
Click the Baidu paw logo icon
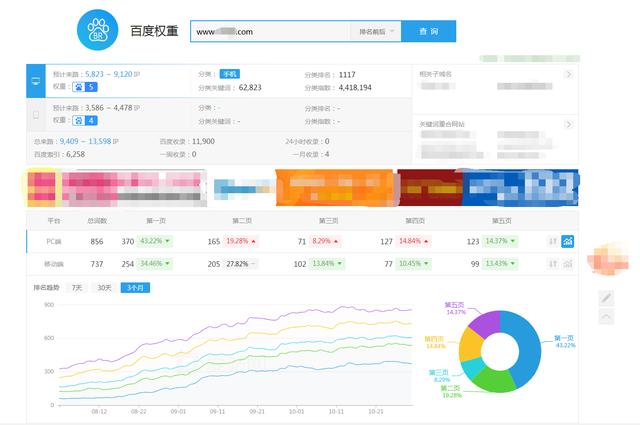point(96,31)
